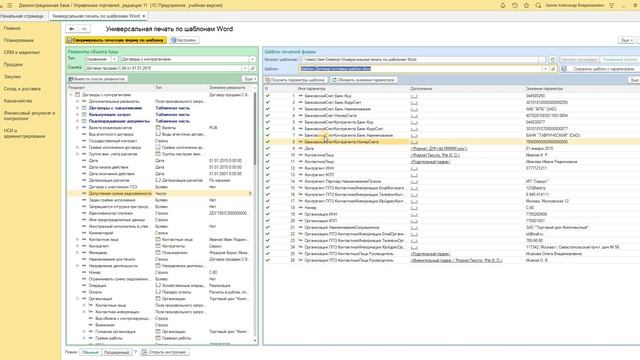Toggle checkmark for row 26 Руководитель
Screen dimensions: 640x360
(268, 260)
